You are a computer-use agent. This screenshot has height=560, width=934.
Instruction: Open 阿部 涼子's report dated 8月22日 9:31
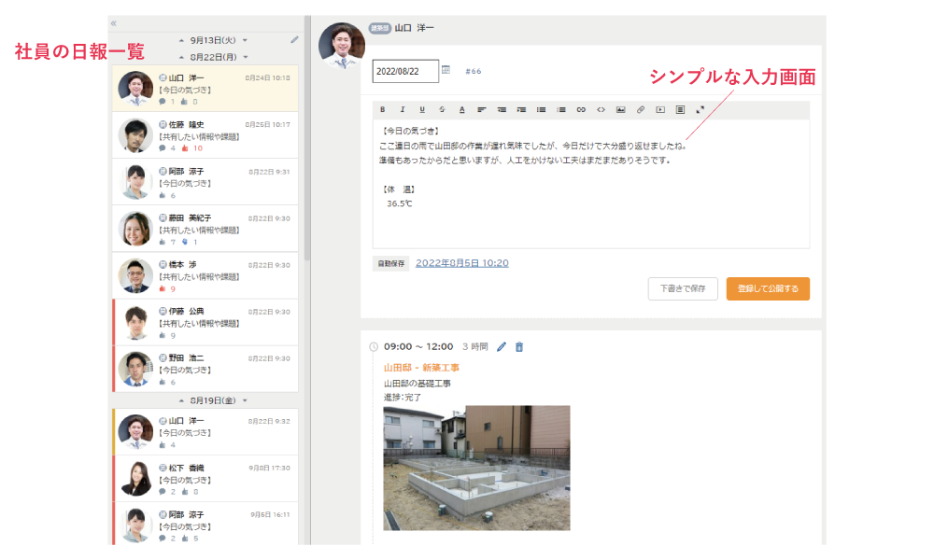(x=205, y=182)
